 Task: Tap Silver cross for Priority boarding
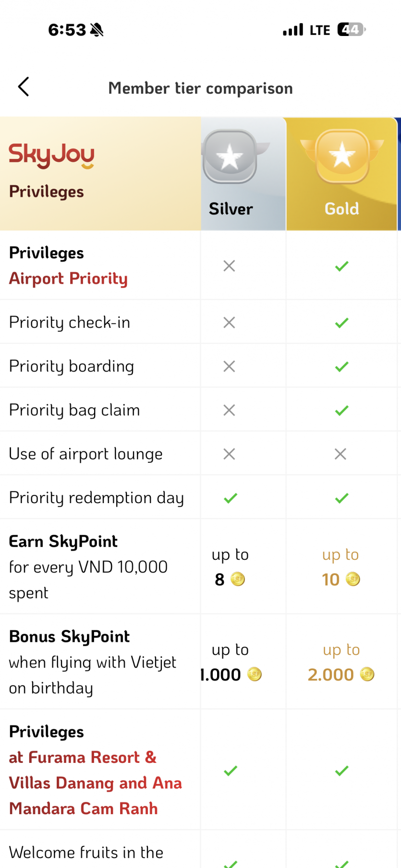(229, 367)
